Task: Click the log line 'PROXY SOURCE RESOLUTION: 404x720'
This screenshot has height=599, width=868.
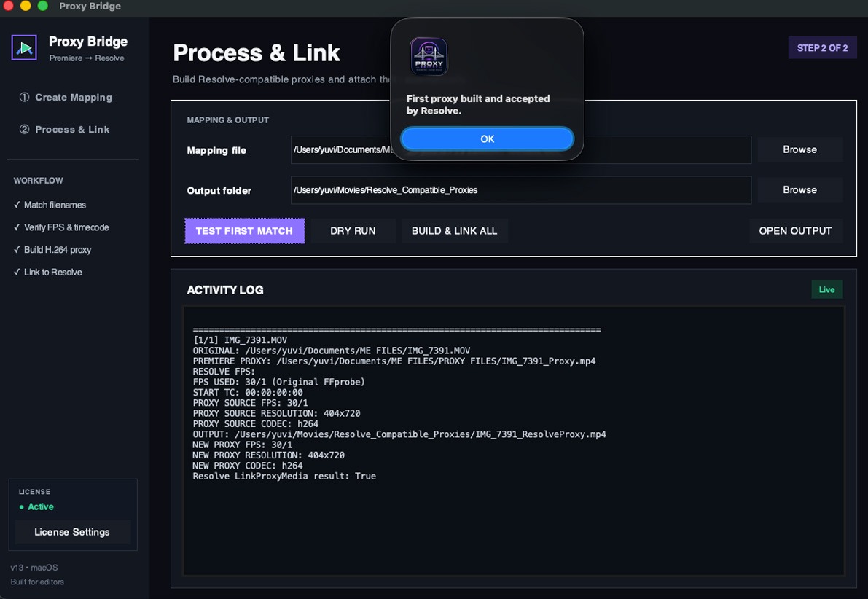Action: (x=276, y=413)
